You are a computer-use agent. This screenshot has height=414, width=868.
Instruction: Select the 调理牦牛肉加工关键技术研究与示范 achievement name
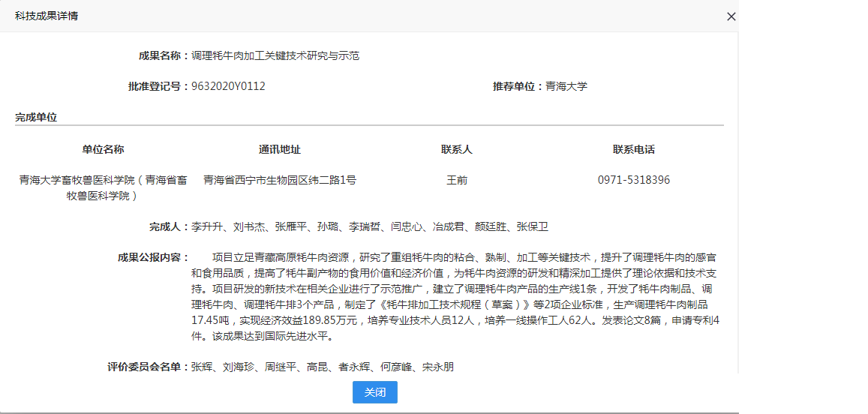click(x=275, y=55)
